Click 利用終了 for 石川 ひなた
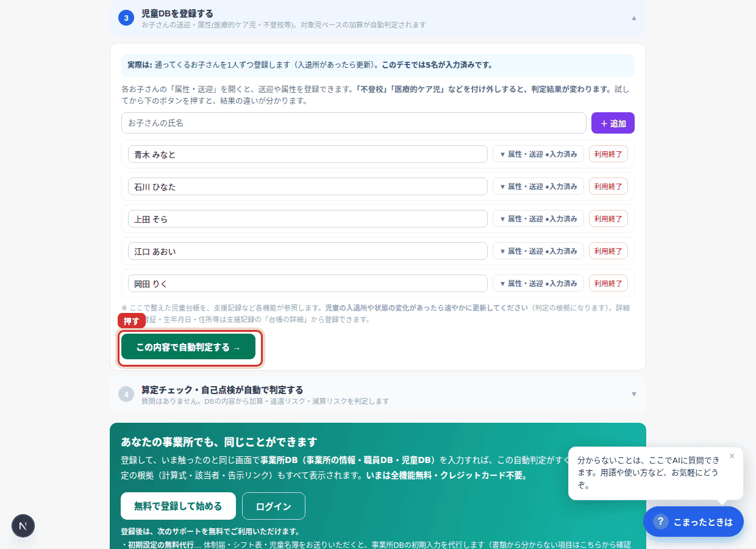Screen dimensions: 756x549 (x=608, y=187)
